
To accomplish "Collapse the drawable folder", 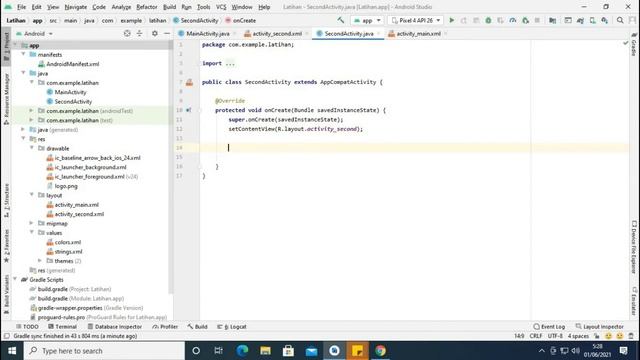I will click(x=31, y=148).
